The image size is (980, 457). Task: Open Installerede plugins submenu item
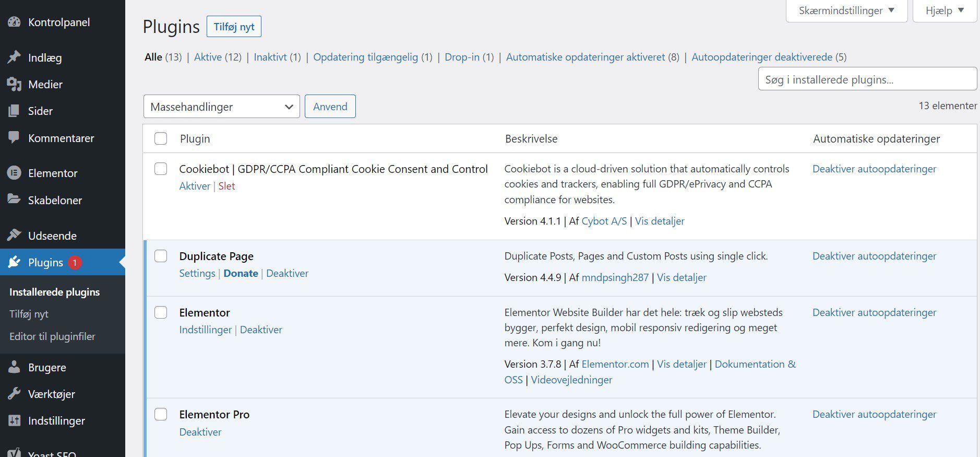54,292
